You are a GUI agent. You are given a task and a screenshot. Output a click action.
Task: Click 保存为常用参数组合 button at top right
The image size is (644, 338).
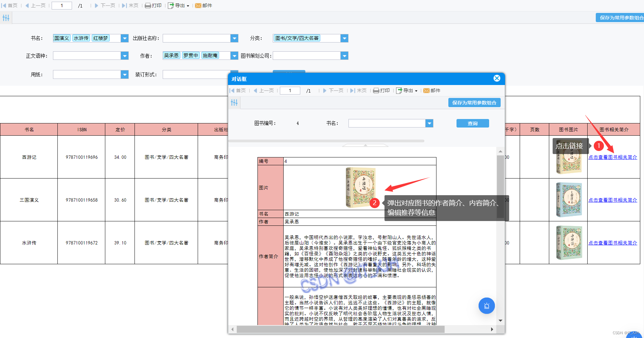point(620,18)
